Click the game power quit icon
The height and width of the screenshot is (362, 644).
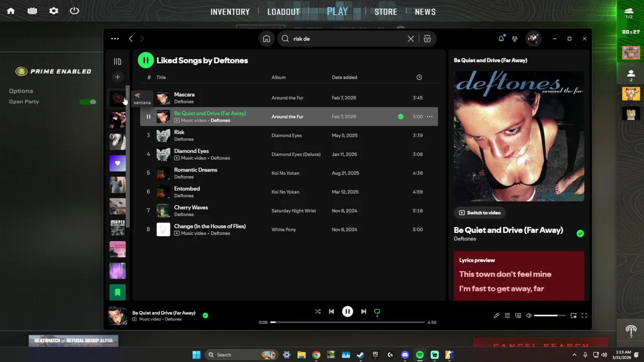74,11
